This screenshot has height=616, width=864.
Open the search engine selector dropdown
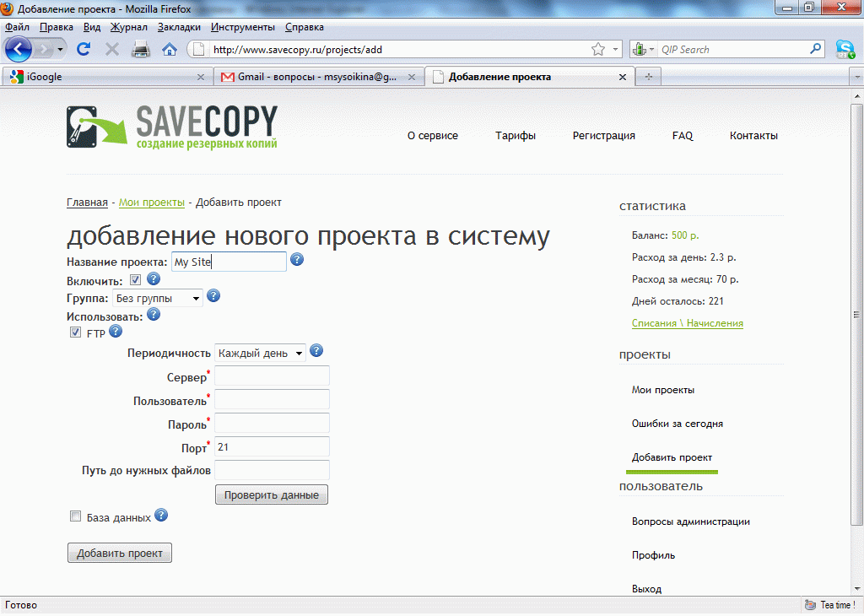643,50
